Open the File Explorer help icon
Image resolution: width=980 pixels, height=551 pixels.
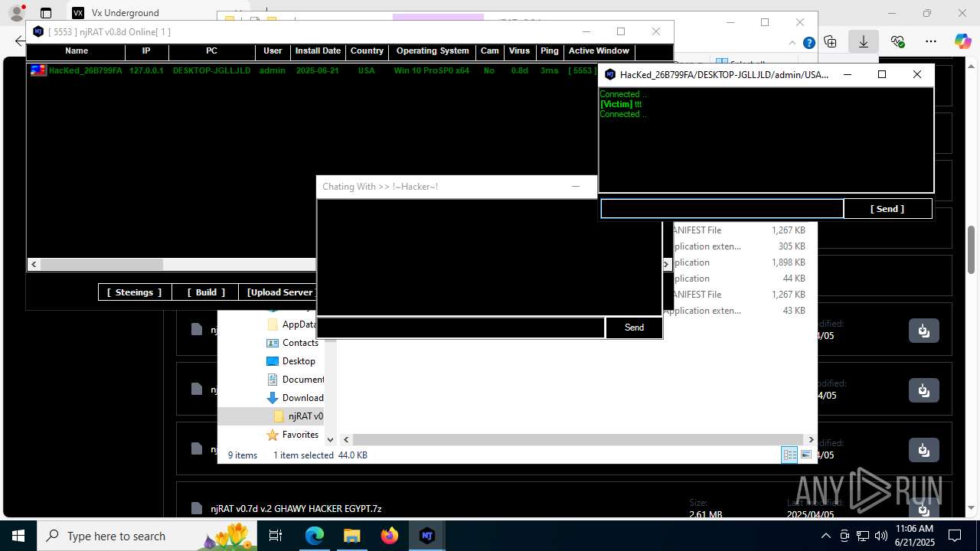(808, 43)
